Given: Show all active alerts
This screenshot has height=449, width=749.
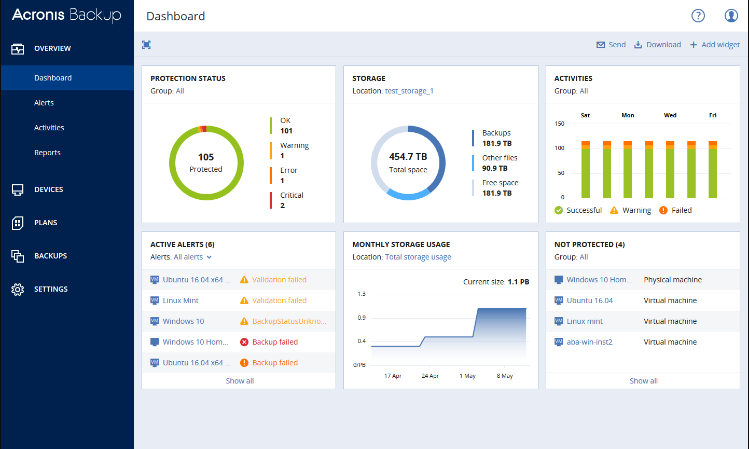Looking at the screenshot, I should coord(240,381).
